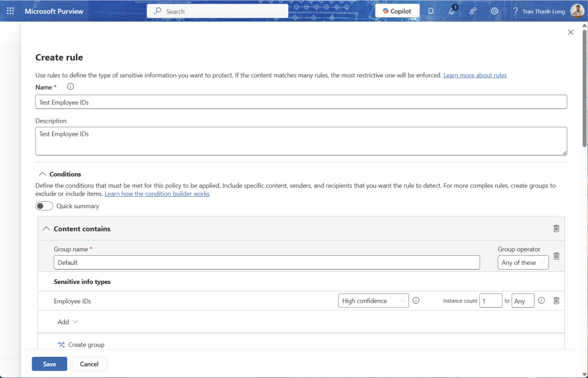The image size is (588, 378).
Task: Collapse the Conditions section
Action: pos(42,174)
